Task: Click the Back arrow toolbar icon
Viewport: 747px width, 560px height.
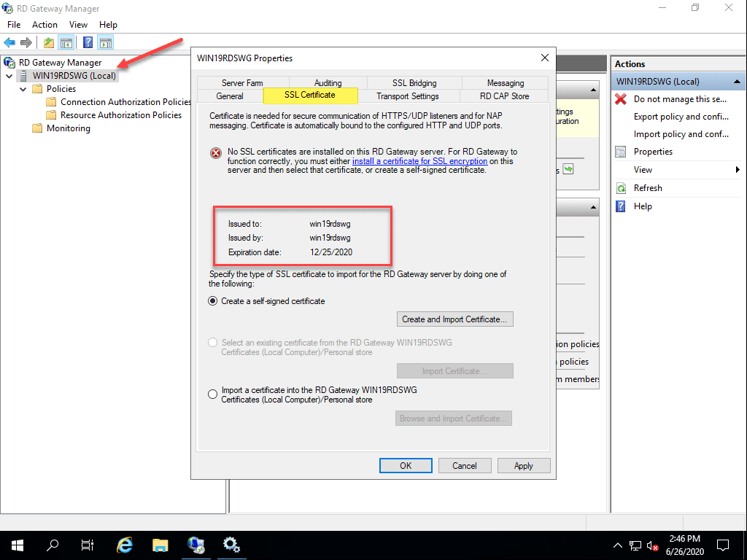Action: (9, 43)
